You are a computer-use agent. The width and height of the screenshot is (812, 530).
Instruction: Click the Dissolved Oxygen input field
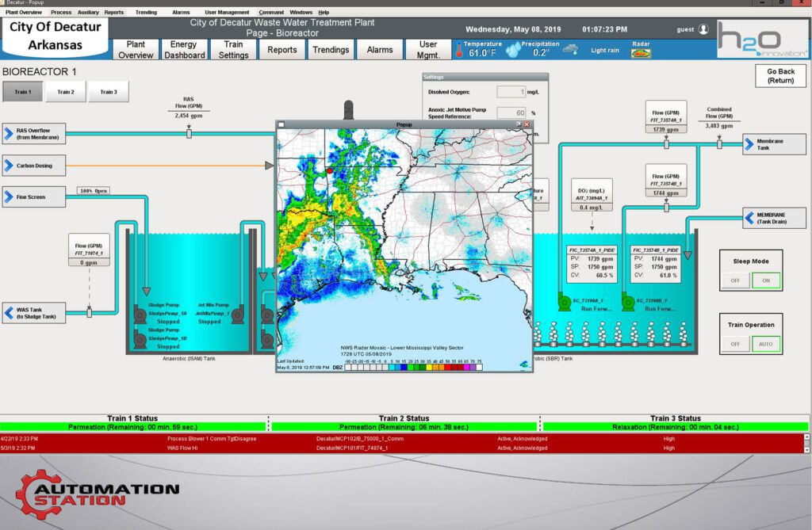click(511, 92)
